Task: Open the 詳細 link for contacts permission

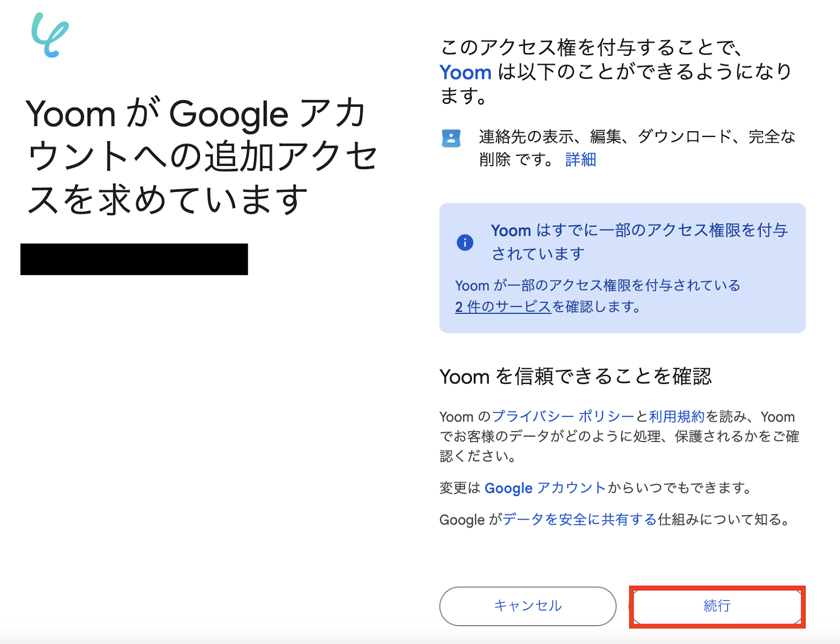Action: click(580, 160)
